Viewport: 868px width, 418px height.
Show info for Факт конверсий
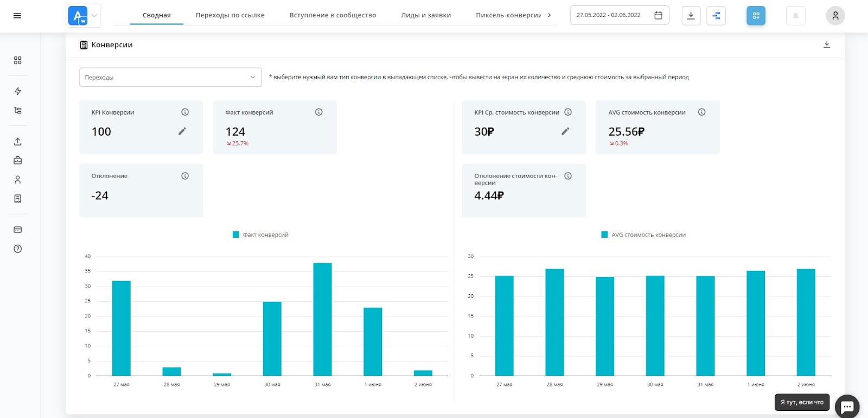pos(319,112)
